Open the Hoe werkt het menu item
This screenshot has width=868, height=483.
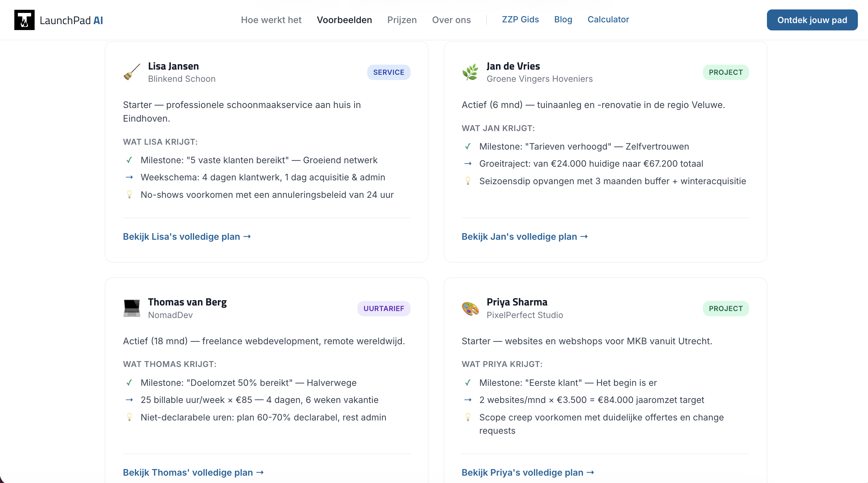(x=271, y=20)
